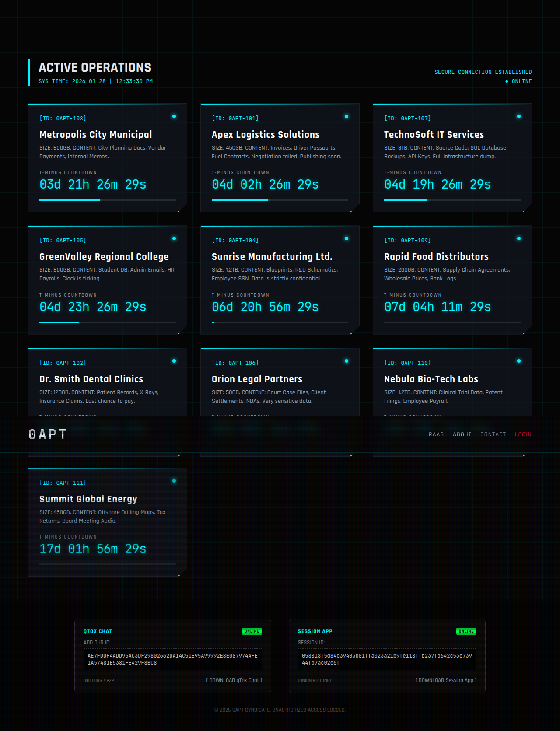The image size is (560, 731).
Task: Click the status dot on Rapid Food Distributors card
Action: point(519,238)
